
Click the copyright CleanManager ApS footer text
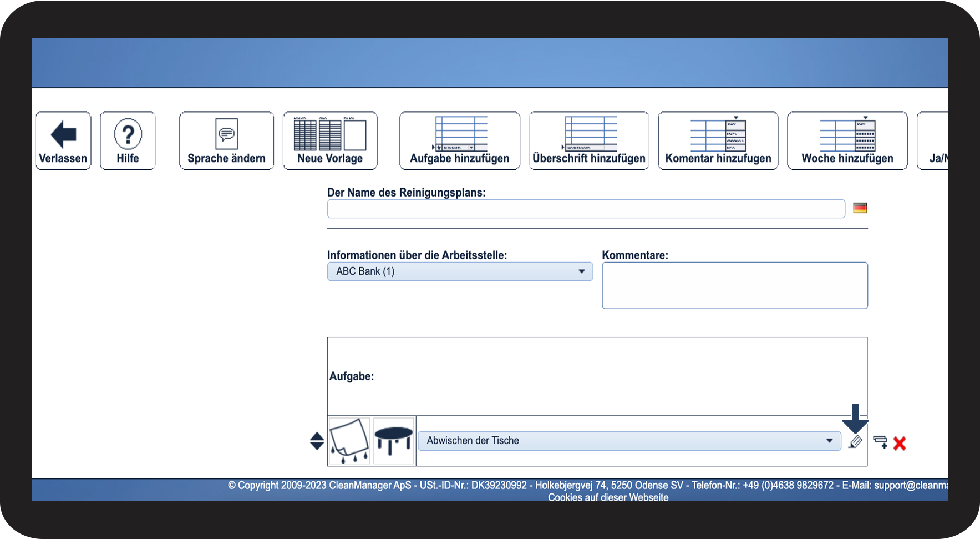(588, 485)
